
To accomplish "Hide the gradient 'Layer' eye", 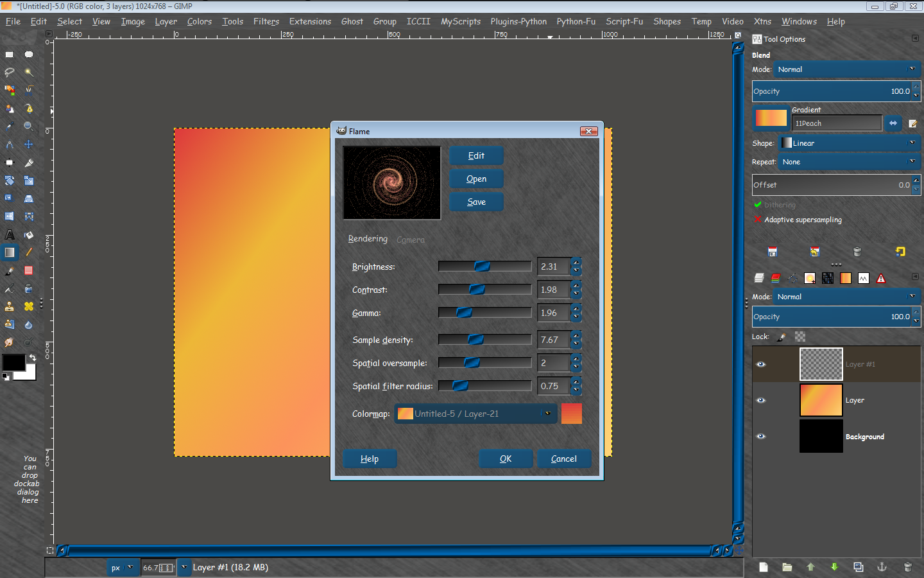I will [761, 400].
